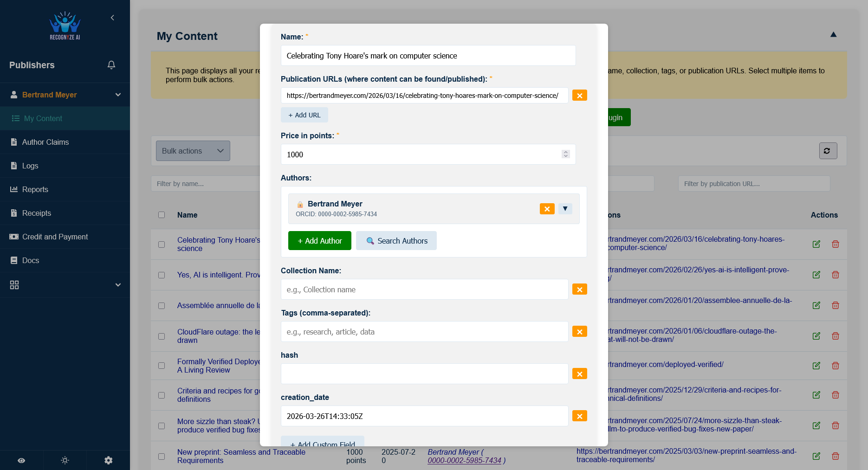
Task: Check the Criteria and recipes row checkbox
Action: [x=162, y=395]
